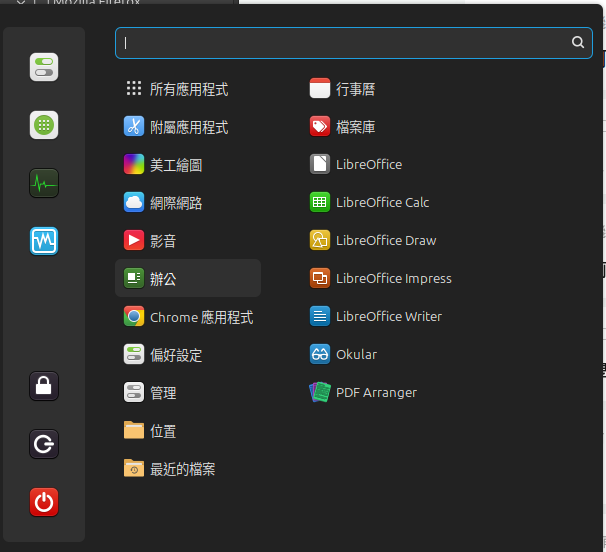The height and width of the screenshot is (552, 606).
Task: Open the blue waveform monitor favorite
Action: coord(44,241)
